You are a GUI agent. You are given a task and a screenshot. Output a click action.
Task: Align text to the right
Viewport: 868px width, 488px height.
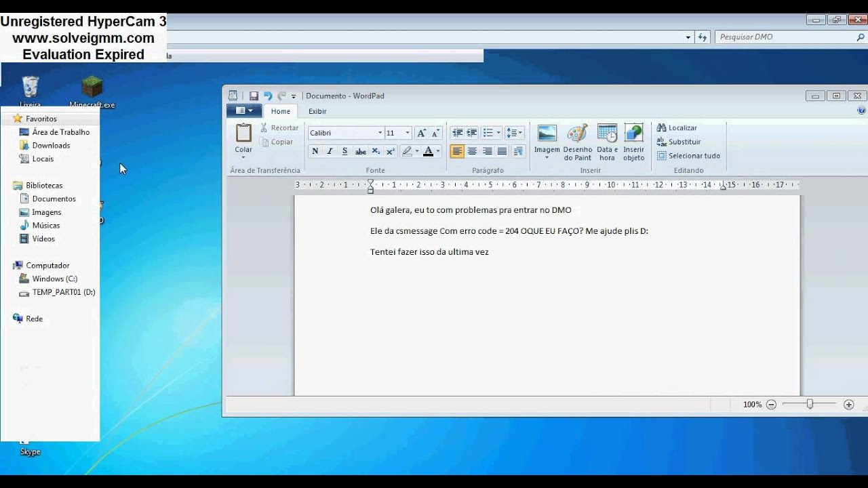487,151
